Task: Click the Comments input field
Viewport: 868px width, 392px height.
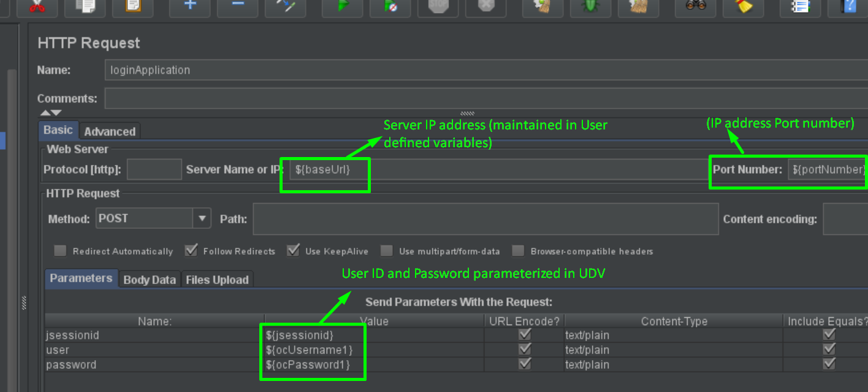Action: [486, 98]
